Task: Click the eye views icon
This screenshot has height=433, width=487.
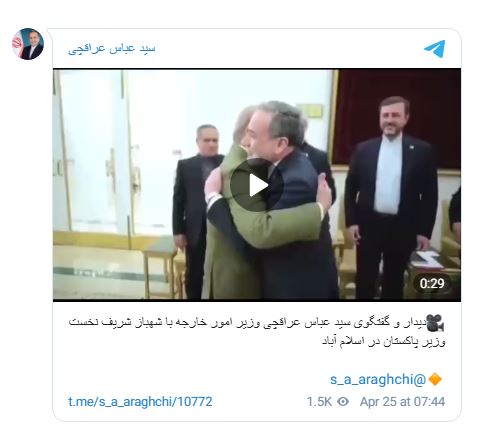Action: 343,402
